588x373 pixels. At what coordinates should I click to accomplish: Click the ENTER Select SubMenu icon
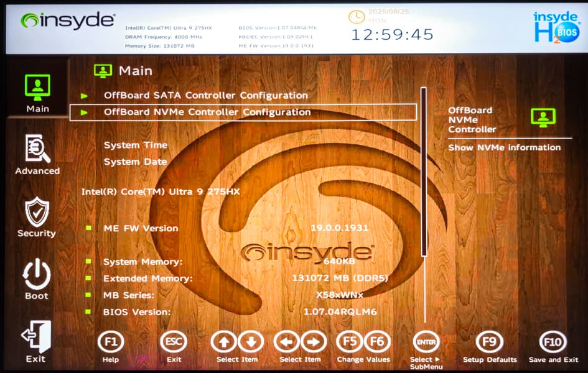(426, 341)
